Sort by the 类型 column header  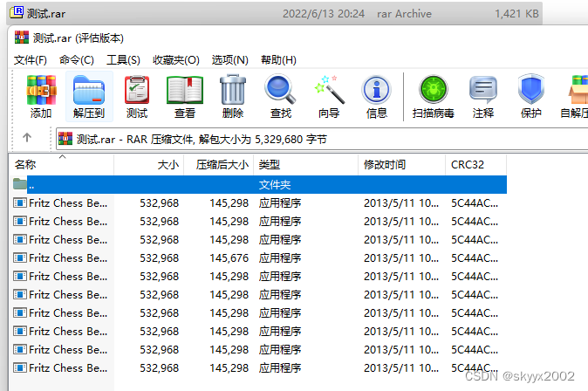[x=305, y=165]
